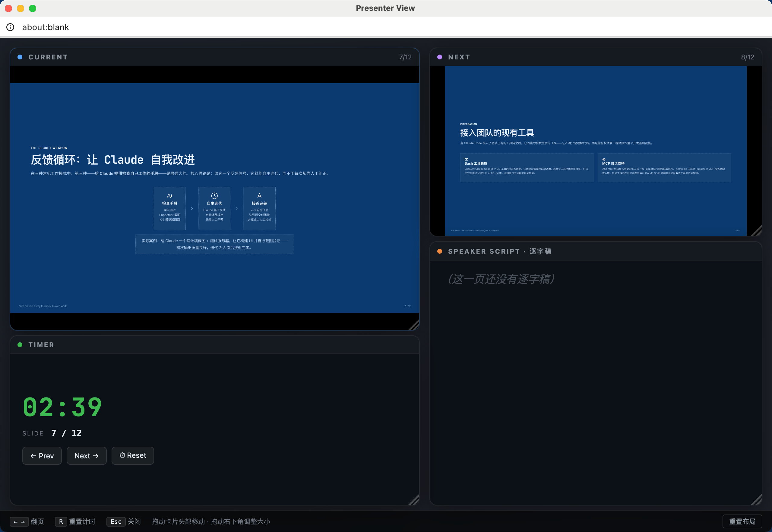
Task: Click the MCP 协议支持 card title
Action: pos(613,163)
